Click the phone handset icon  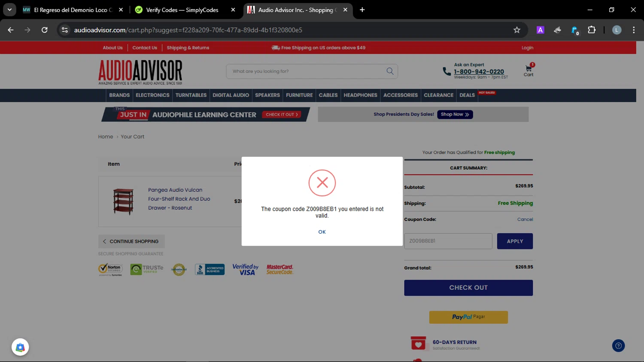447,71
